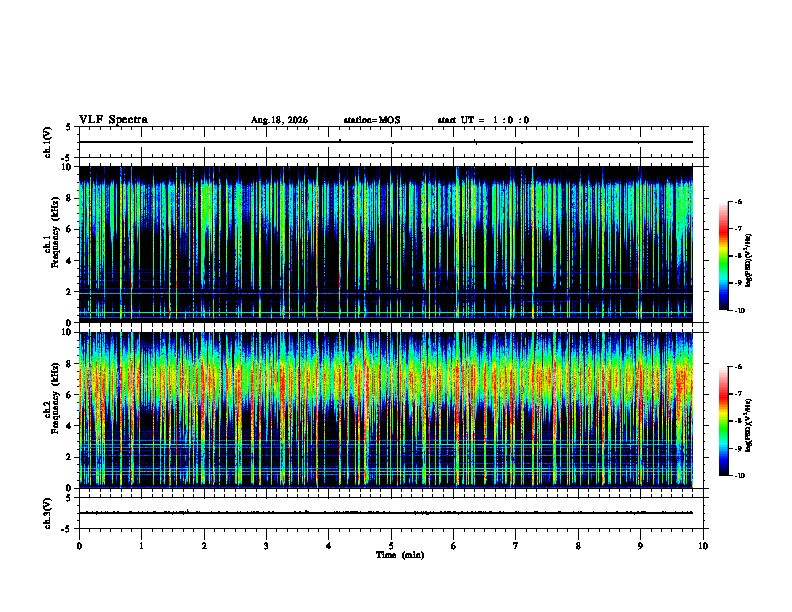Viewport: 792px width, 612px height.
Task: Click the start UT time label
Action: click(x=483, y=120)
